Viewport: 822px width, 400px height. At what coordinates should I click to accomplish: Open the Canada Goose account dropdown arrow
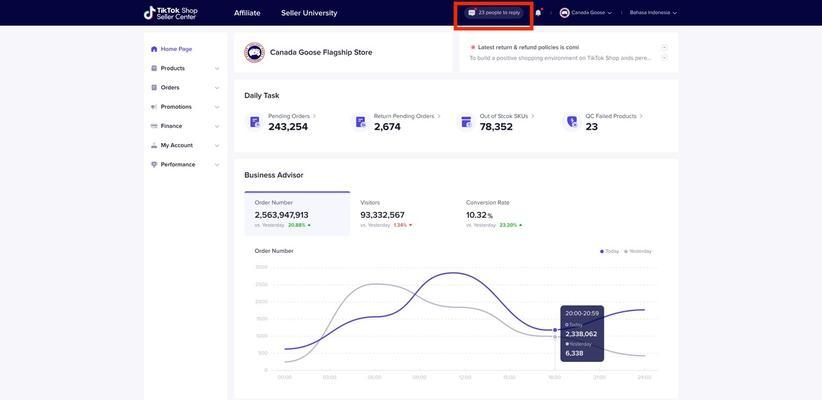pyautogui.click(x=610, y=13)
